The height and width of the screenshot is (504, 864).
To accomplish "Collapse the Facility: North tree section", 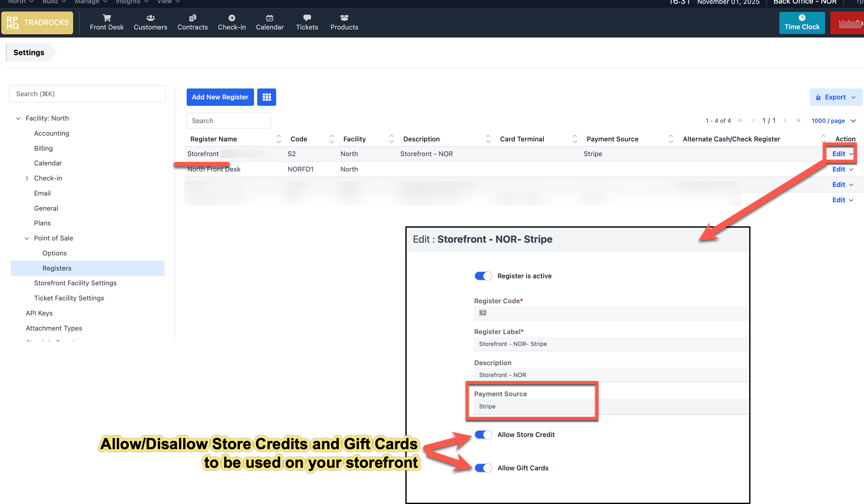I will (18, 118).
